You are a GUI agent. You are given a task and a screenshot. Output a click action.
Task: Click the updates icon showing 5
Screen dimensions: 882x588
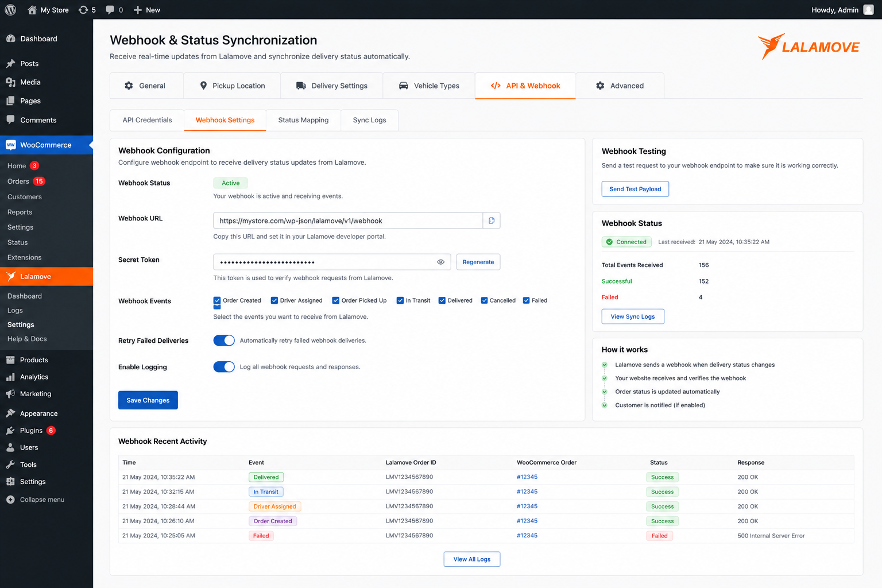83,10
